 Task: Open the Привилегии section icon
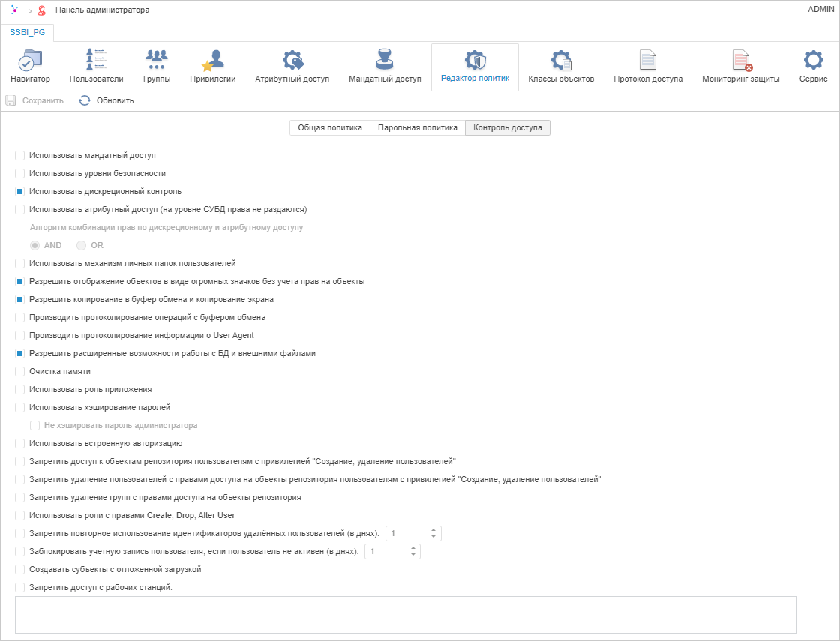click(213, 60)
